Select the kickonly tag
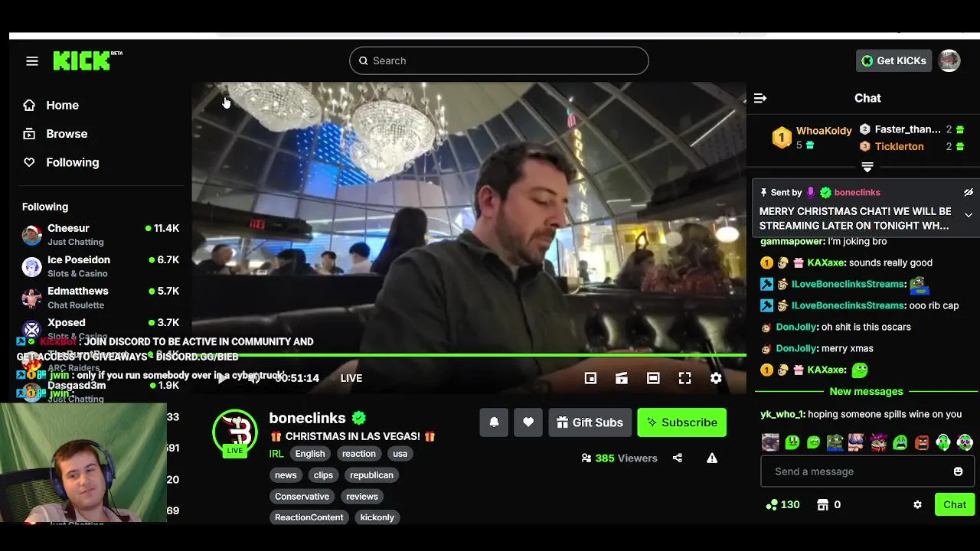 (x=377, y=518)
